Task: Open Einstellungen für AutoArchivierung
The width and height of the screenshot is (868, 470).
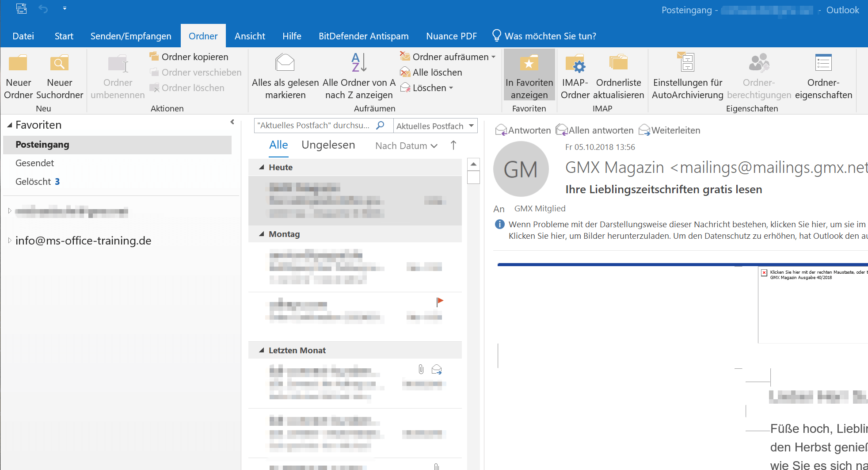Action: (x=687, y=75)
